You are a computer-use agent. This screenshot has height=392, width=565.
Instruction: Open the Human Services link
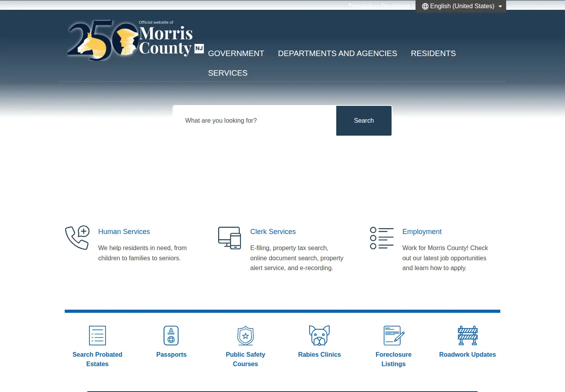click(124, 232)
